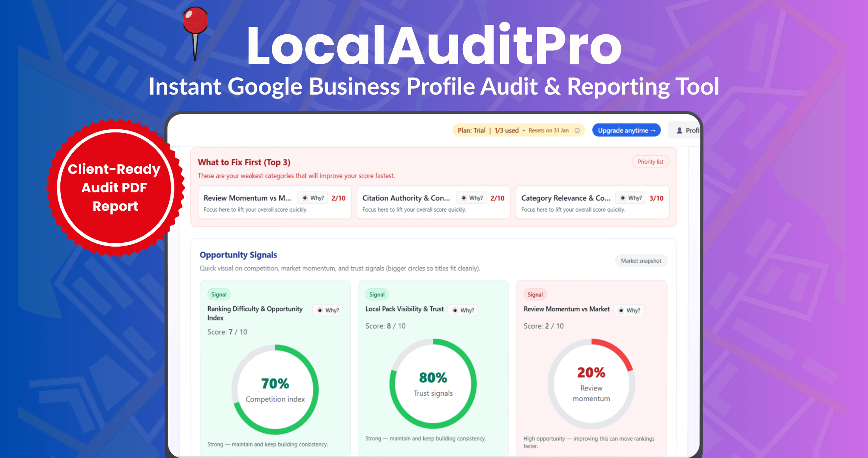Click the user silhouette icon in Profile button
Screen dimensions: 868x458
[679, 130]
